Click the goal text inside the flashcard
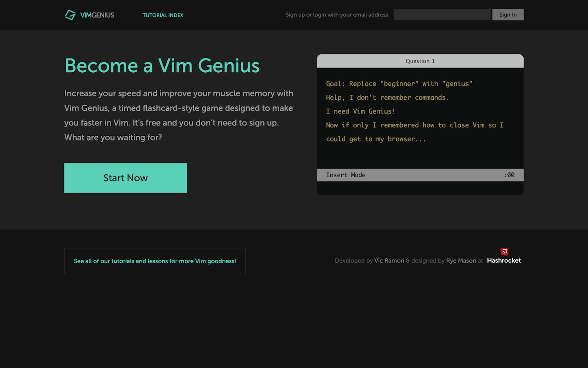The image size is (588, 368). 399,84
